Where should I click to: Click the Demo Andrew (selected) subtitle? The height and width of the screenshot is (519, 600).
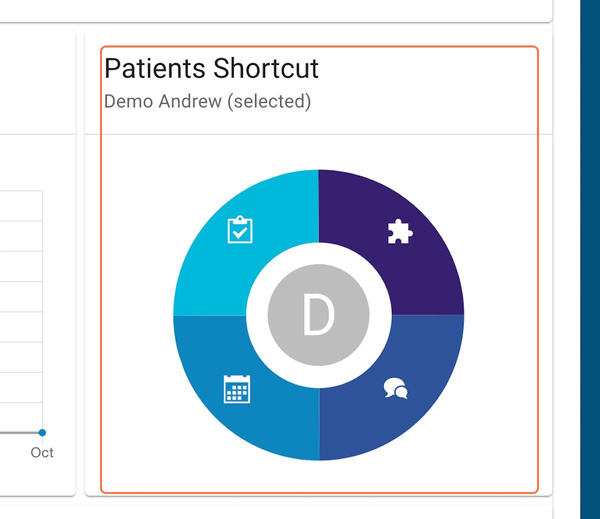(x=207, y=101)
